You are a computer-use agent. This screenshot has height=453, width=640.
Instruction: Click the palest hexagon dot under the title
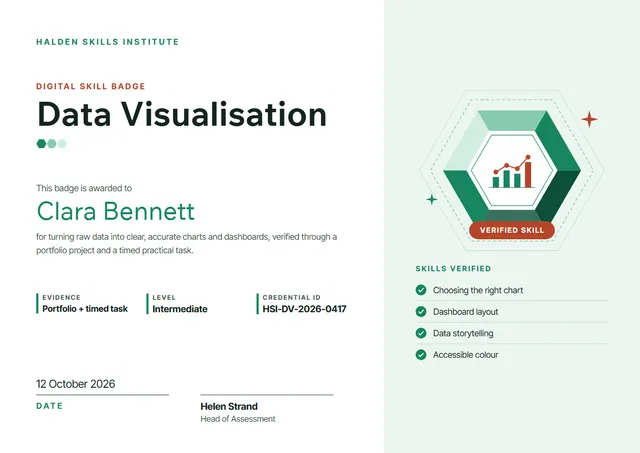pos(62,143)
